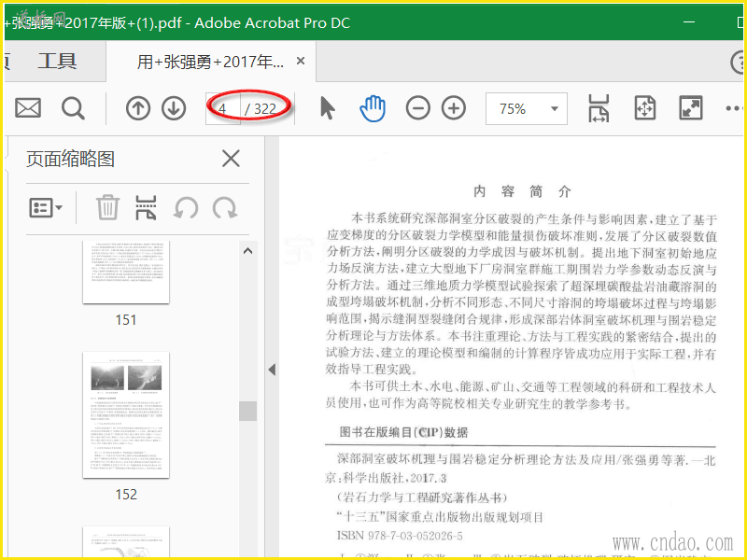Click the extract pages icon

(x=146, y=207)
